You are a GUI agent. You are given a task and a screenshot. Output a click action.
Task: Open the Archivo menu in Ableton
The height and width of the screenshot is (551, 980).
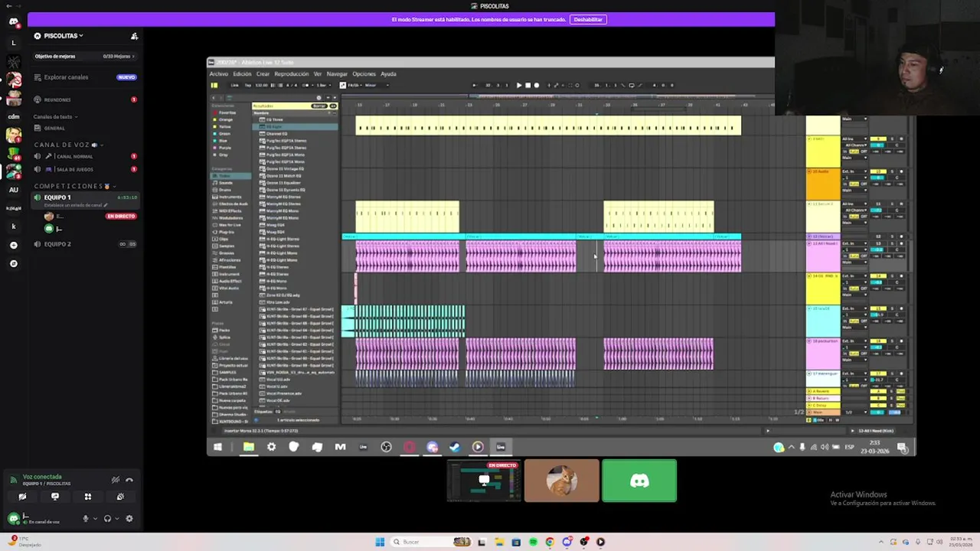[x=218, y=74]
